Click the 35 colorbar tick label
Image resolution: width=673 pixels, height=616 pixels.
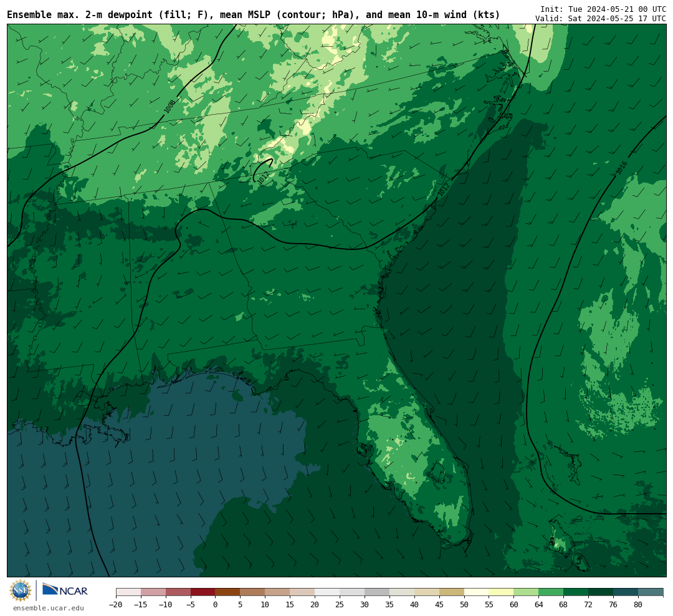pos(389,604)
